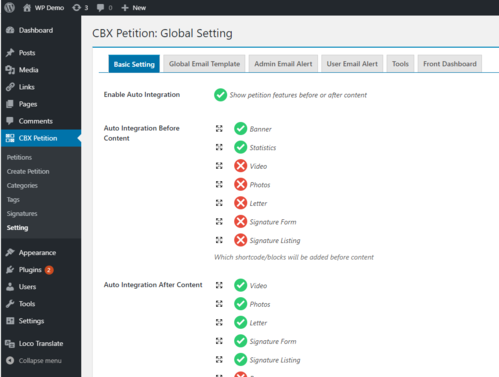Click the drag handle beside Banner
This screenshot has height=377, width=499.
[219, 129]
